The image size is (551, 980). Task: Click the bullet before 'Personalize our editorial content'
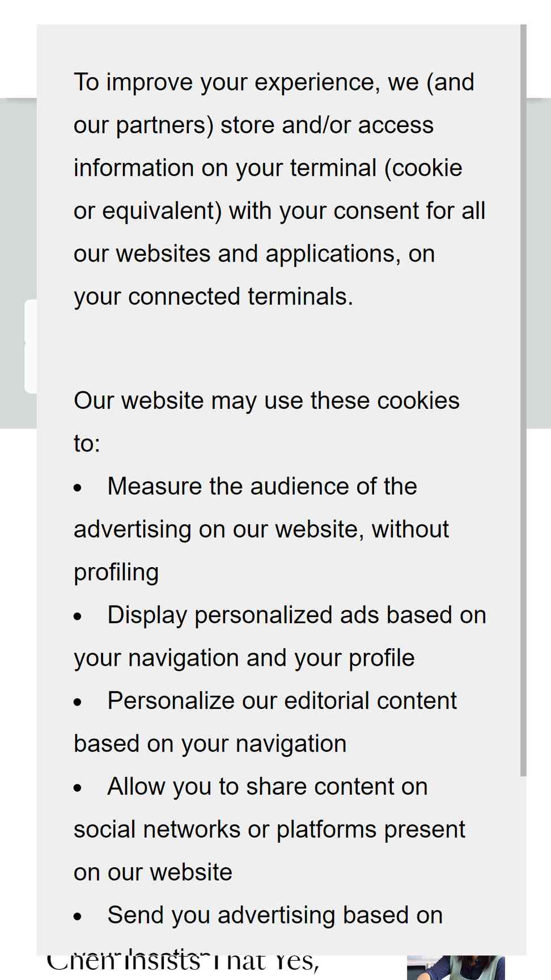(x=78, y=702)
